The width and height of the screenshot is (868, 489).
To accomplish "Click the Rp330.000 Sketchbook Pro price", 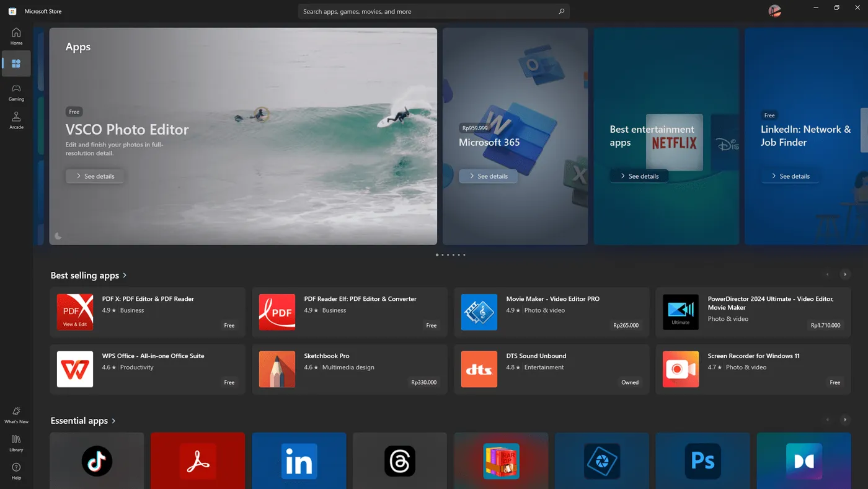I will 423,382.
